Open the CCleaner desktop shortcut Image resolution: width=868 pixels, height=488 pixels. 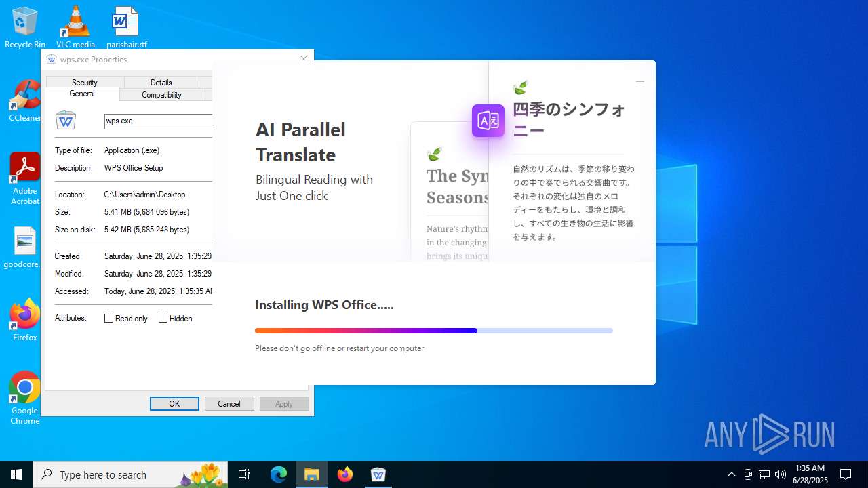24,100
